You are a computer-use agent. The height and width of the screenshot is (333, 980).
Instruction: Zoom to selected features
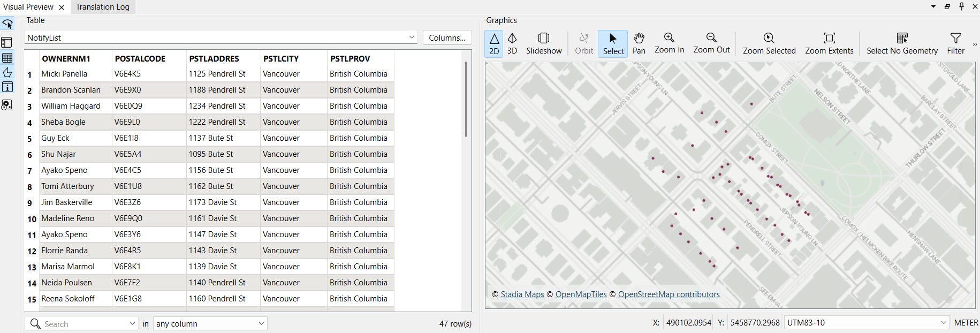(769, 43)
